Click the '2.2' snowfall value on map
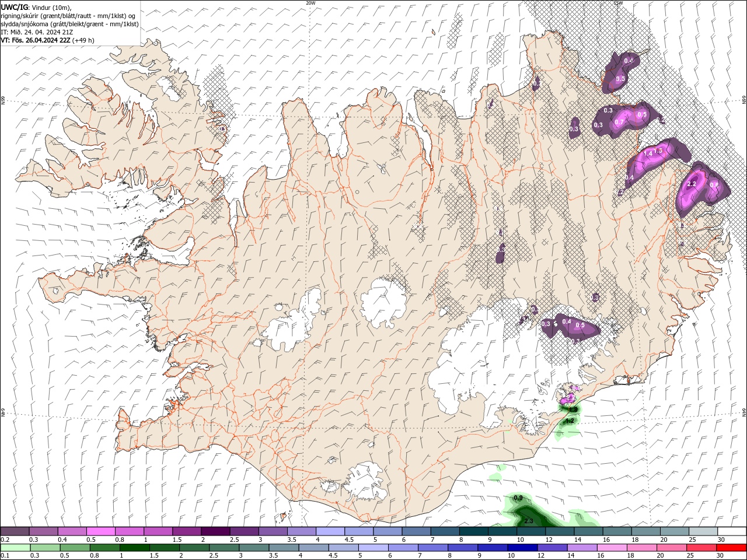747x560 pixels. click(692, 184)
